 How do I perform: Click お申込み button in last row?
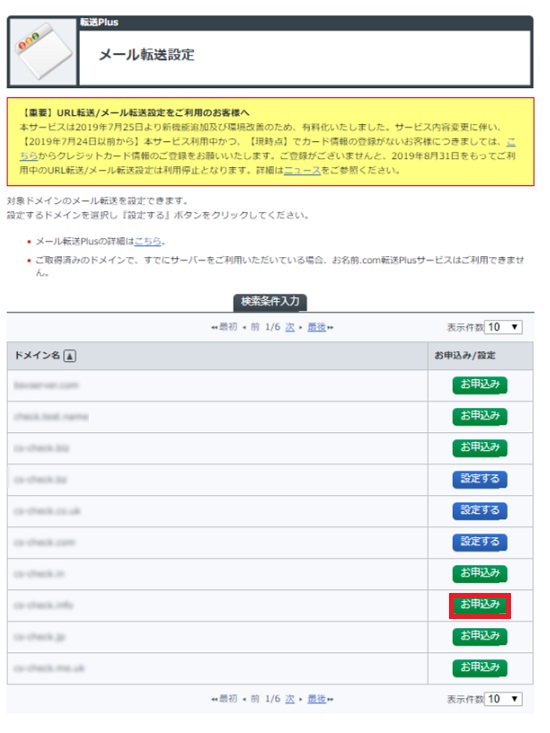coord(480,668)
